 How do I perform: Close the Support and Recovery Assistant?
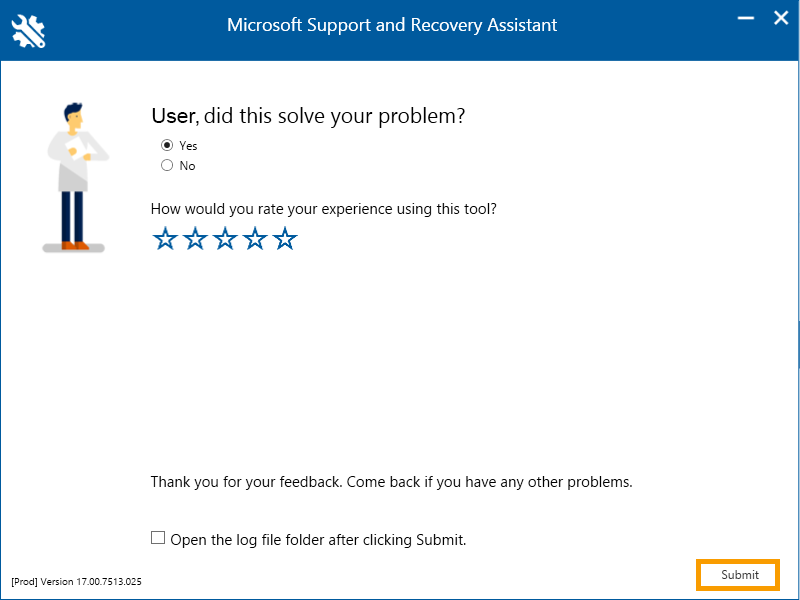click(781, 18)
